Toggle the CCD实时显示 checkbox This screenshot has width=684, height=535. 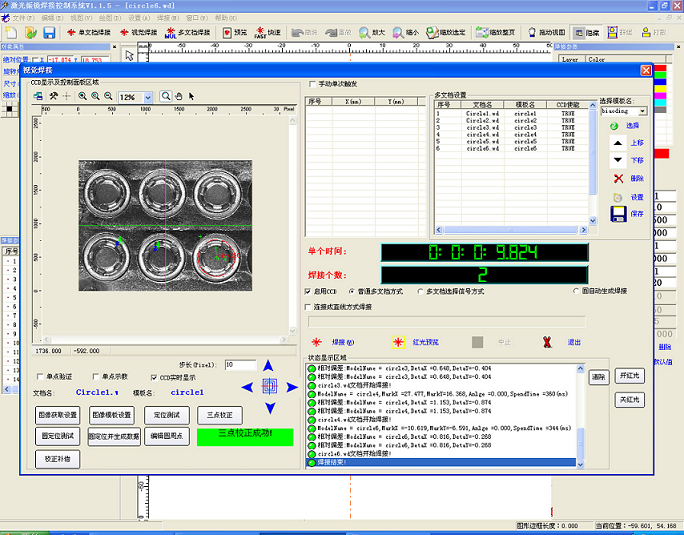point(154,377)
